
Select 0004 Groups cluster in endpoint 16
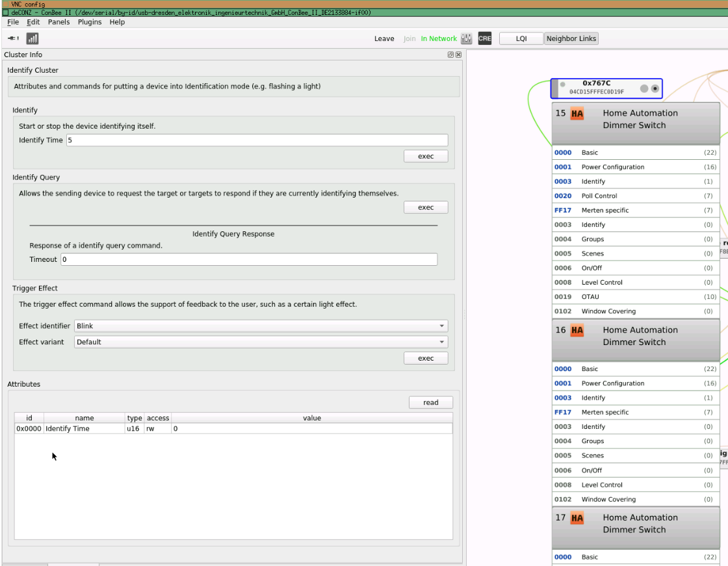click(x=636, y=441)
